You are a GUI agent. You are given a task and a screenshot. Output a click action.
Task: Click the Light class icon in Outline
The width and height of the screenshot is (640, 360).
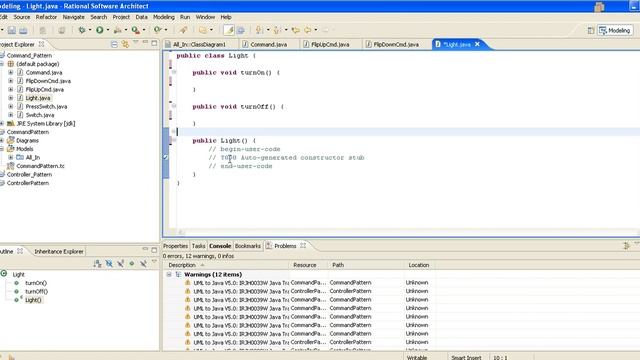tap(4, 274)
